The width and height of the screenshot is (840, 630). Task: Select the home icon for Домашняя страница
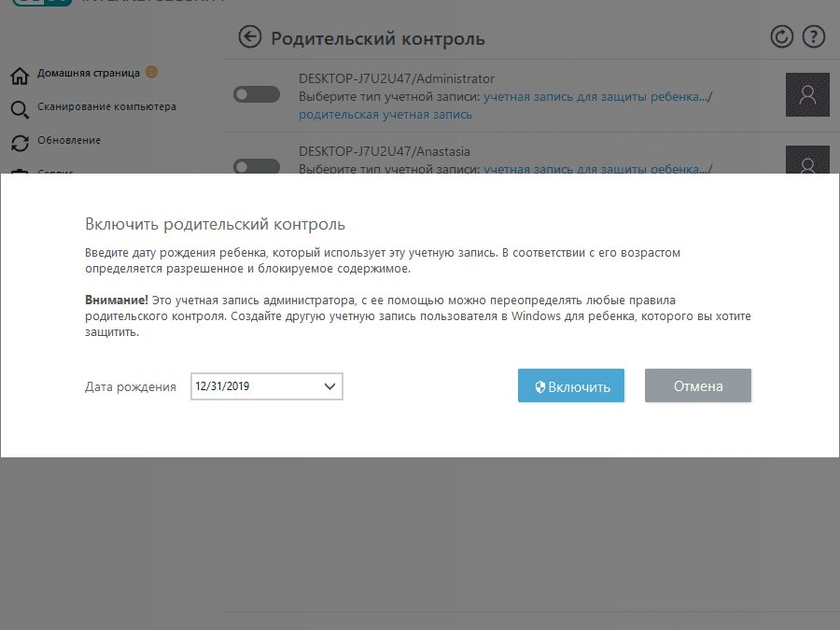[21, 72]
